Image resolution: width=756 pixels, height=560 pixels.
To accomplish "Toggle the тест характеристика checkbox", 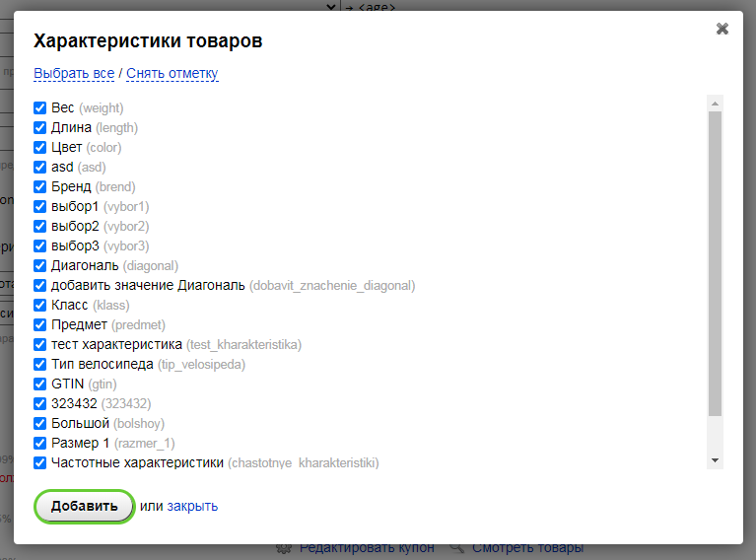I will click(x=40, y=344).
